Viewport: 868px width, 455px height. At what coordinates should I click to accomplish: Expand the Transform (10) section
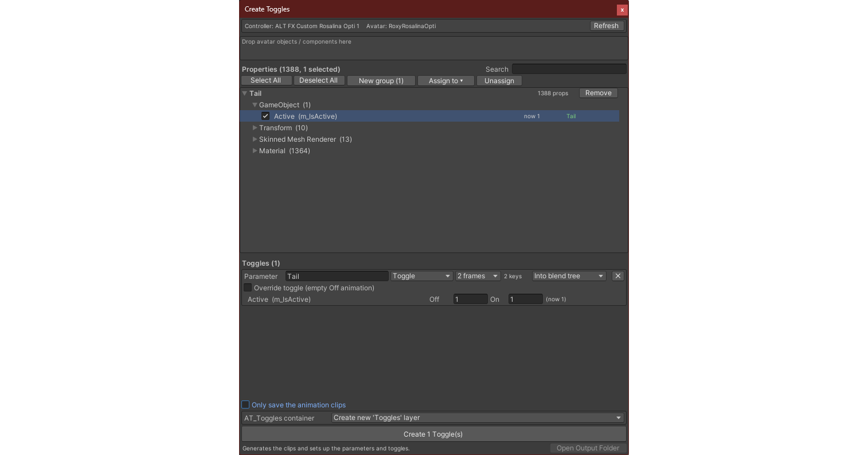pos(255,128)
